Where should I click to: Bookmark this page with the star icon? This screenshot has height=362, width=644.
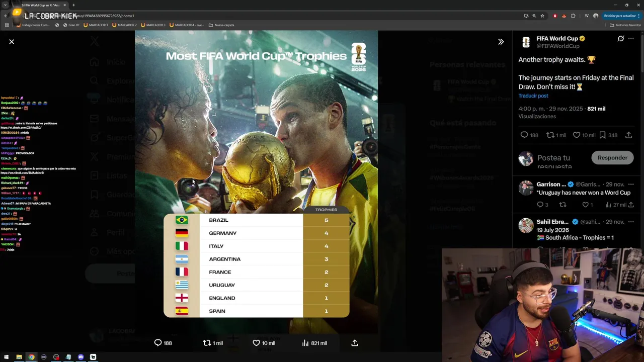[x=542, y=16]
